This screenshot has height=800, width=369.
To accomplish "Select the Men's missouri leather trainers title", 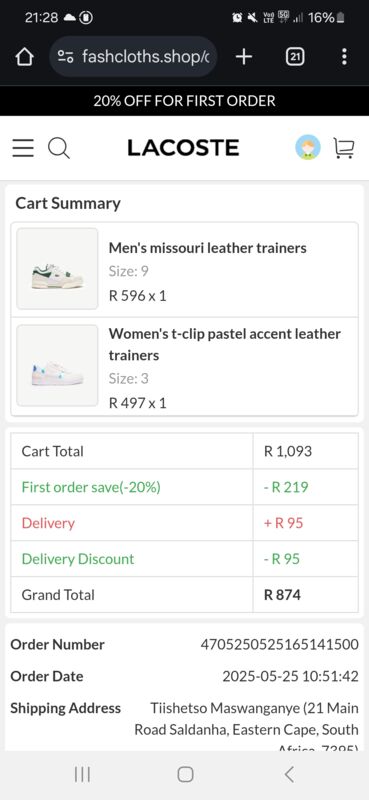I will click(x=208, y=248).
